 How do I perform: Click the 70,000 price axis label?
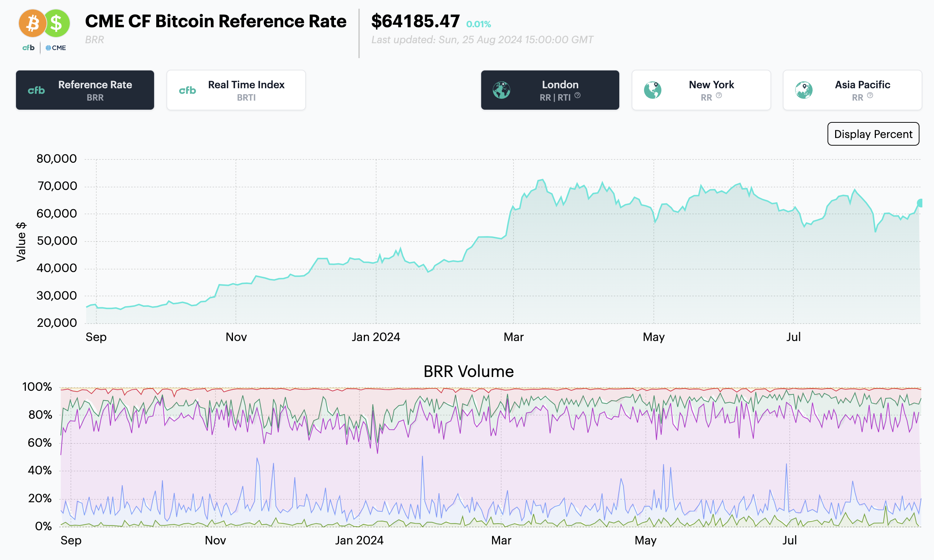click(x=57, y=186)
